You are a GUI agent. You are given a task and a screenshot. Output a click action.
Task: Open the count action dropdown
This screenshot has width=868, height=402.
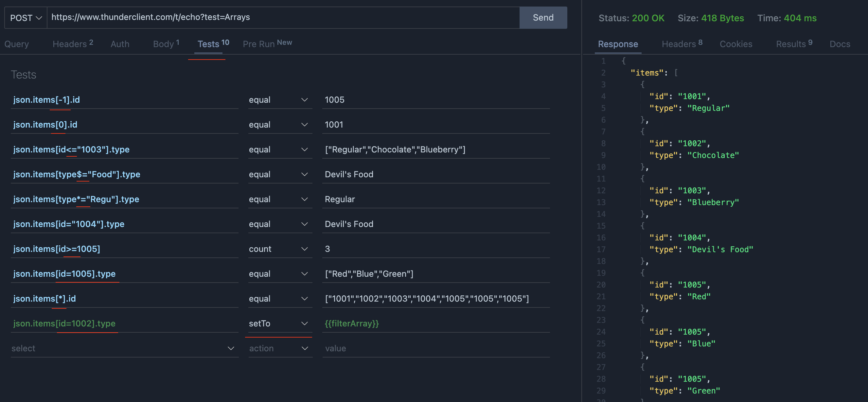pos(279,249)
